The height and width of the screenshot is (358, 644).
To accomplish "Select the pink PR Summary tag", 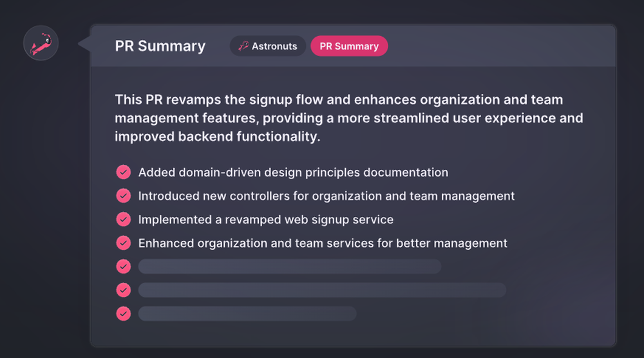I will 349,46.
